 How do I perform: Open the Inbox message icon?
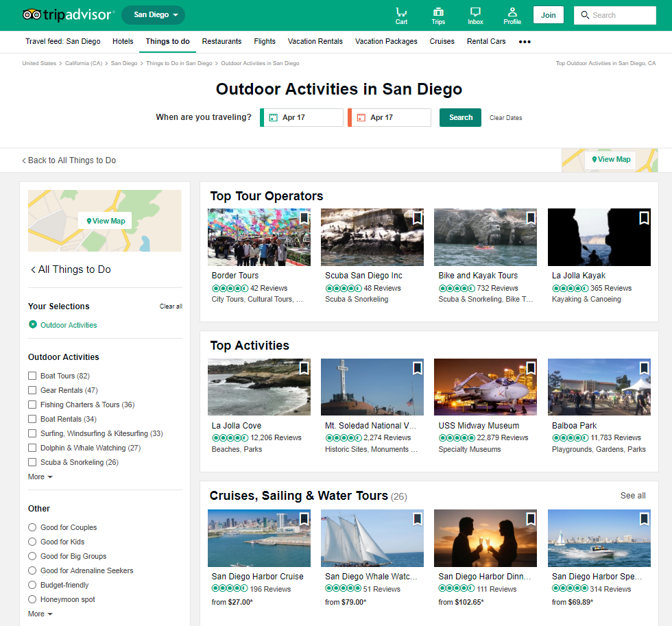point(475,12)
